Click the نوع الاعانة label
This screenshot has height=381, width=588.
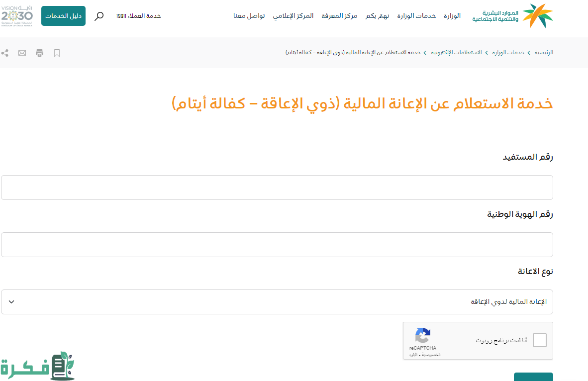point(535,271)
